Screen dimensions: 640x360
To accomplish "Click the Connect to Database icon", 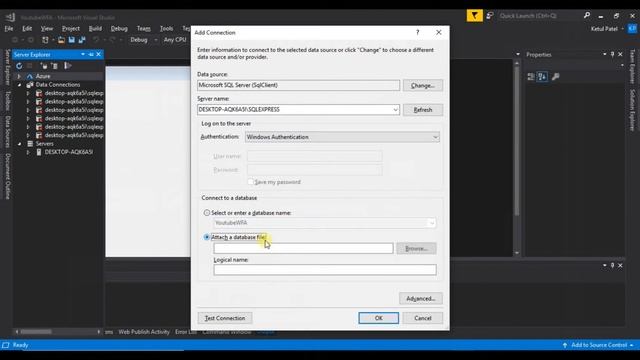I will click(44, 66).
